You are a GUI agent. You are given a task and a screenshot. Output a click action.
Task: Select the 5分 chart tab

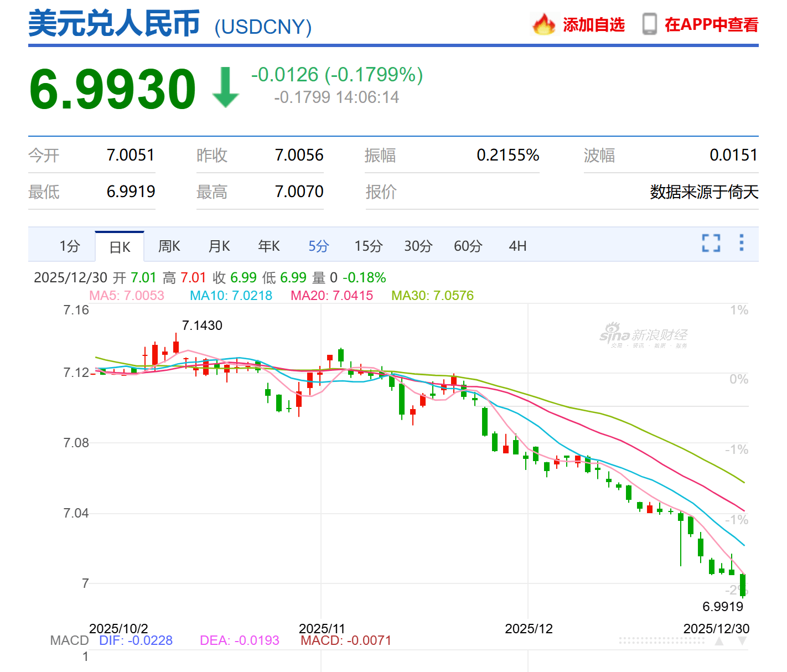pos(319,246)
